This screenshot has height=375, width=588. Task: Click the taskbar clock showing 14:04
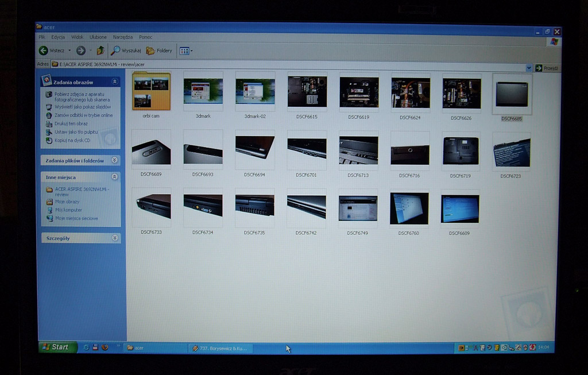pos(543,347)
